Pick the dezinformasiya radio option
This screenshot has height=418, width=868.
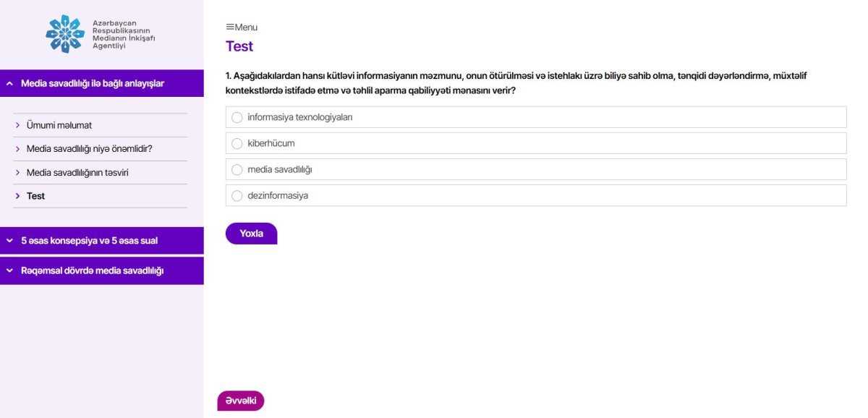coord(237,195)
